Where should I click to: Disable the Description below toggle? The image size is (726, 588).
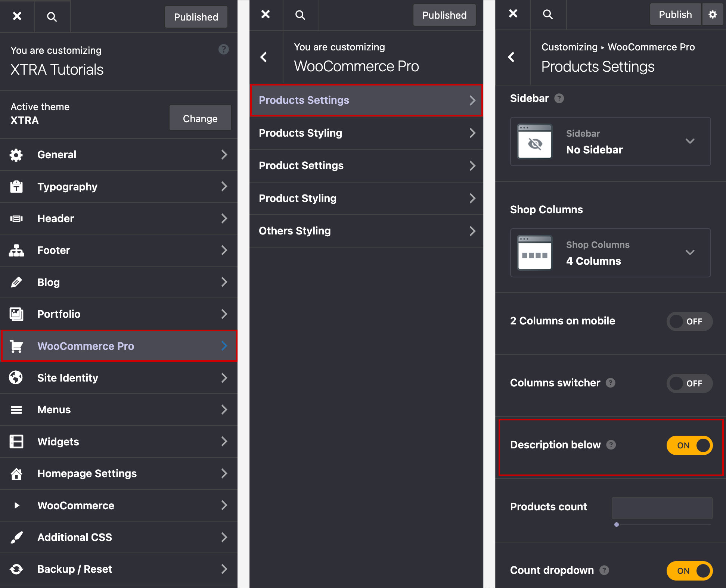(689, 445)
